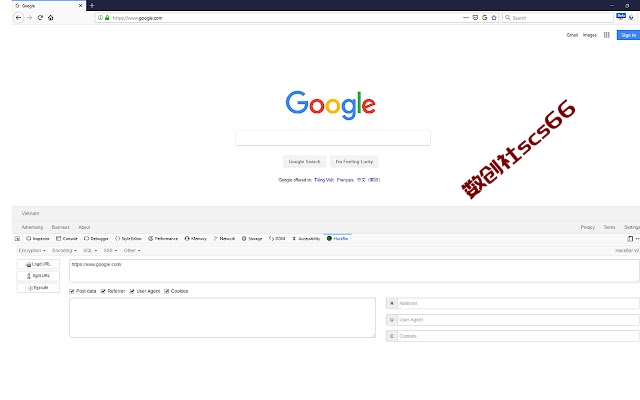Open the Storage devtools tab
Screen dimensions: 640x400
pyautogui.click(x=252, y=238)
